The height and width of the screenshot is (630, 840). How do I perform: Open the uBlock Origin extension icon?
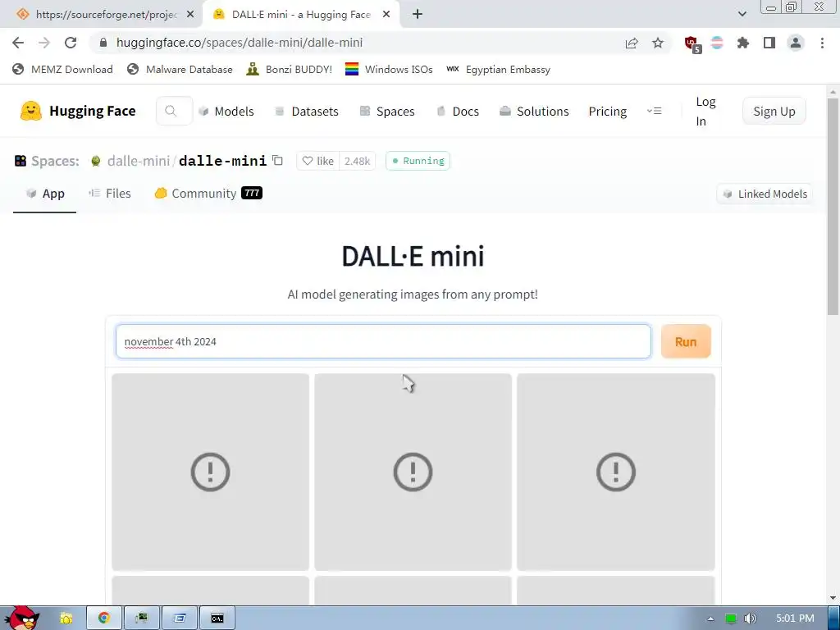(692, 44)
